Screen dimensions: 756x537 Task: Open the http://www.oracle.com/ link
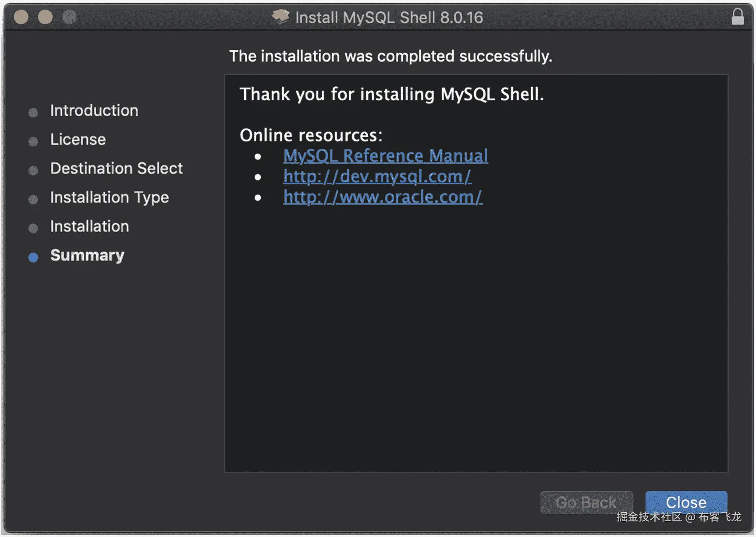[383, 197]
